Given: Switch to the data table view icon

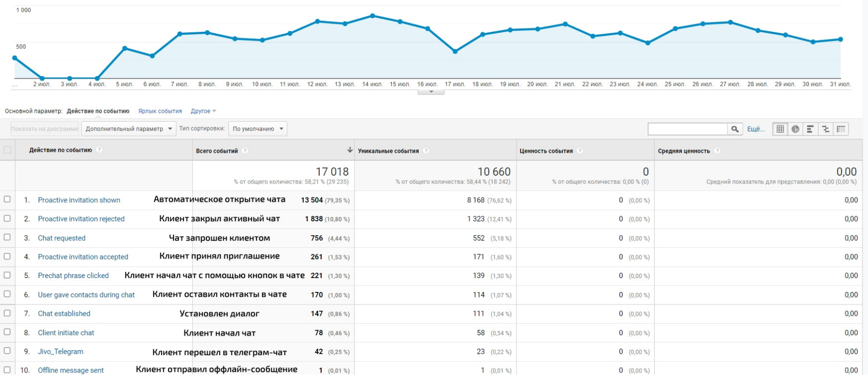Looking at the screenshot, I should tap(780, 129).
